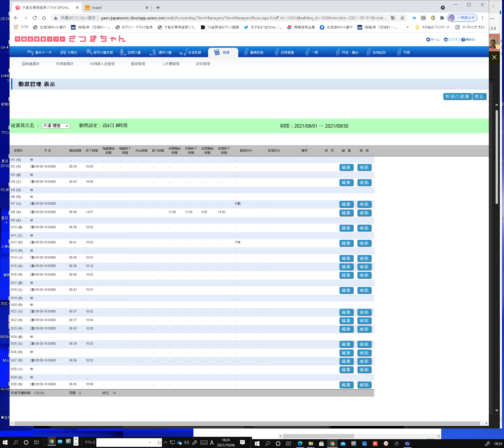Open the 勤怠管理 submenu item
Screen dimensions: 504x448
138,64
